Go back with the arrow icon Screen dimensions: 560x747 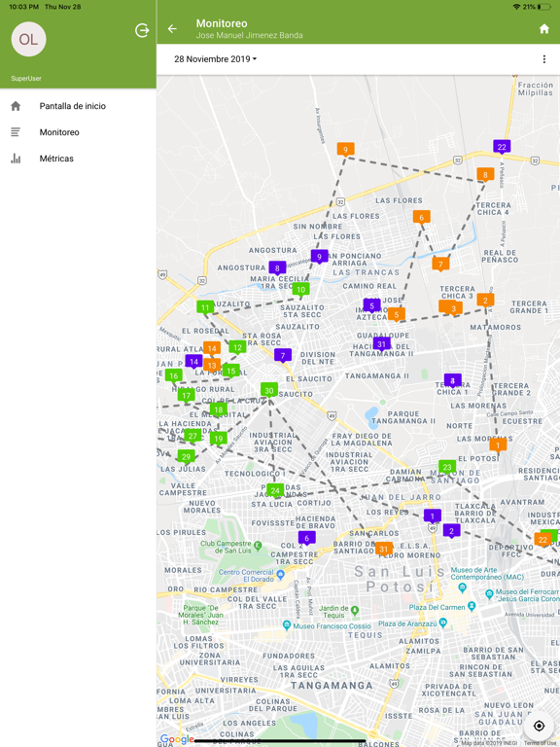pos(172,29)
